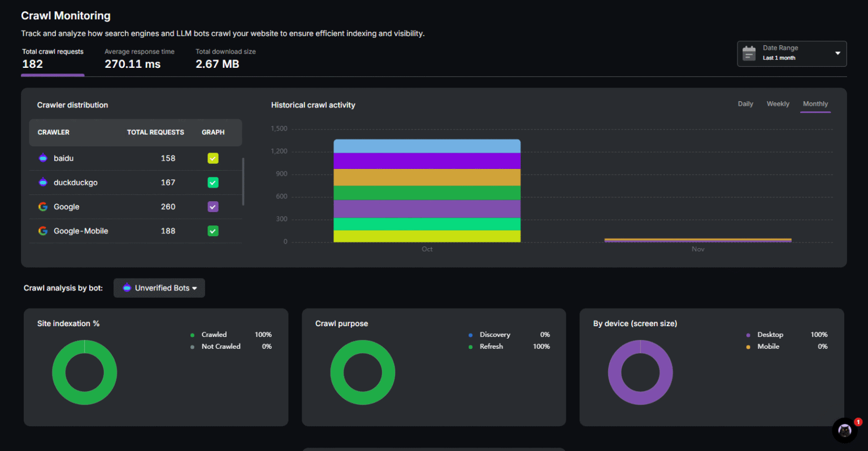Click the Average response time stat

pos(140,58)
